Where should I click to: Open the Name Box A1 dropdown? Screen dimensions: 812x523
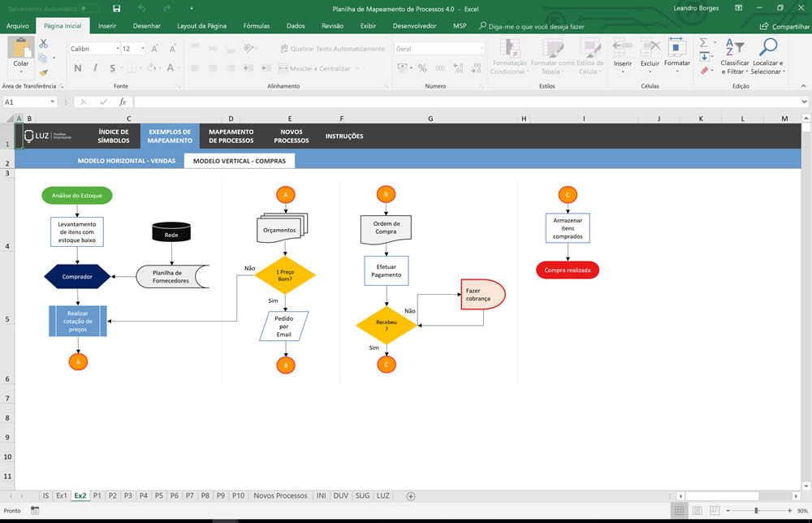point(52,102)
